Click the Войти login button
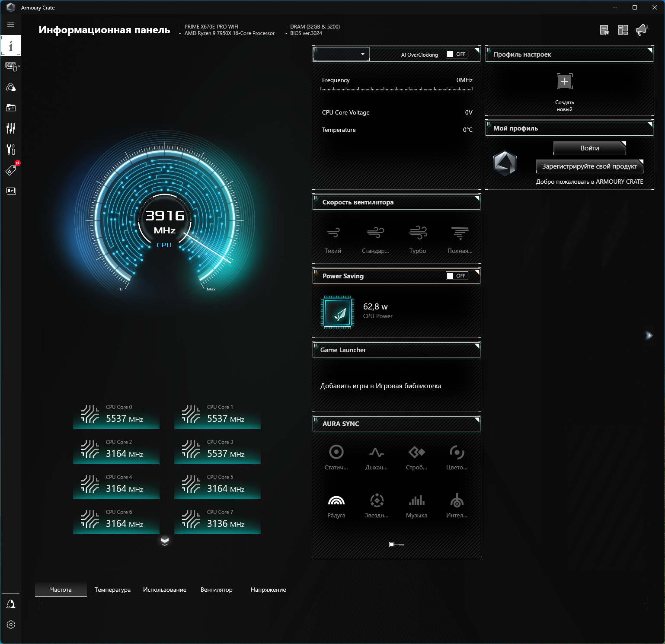 (x=590, y=148)
